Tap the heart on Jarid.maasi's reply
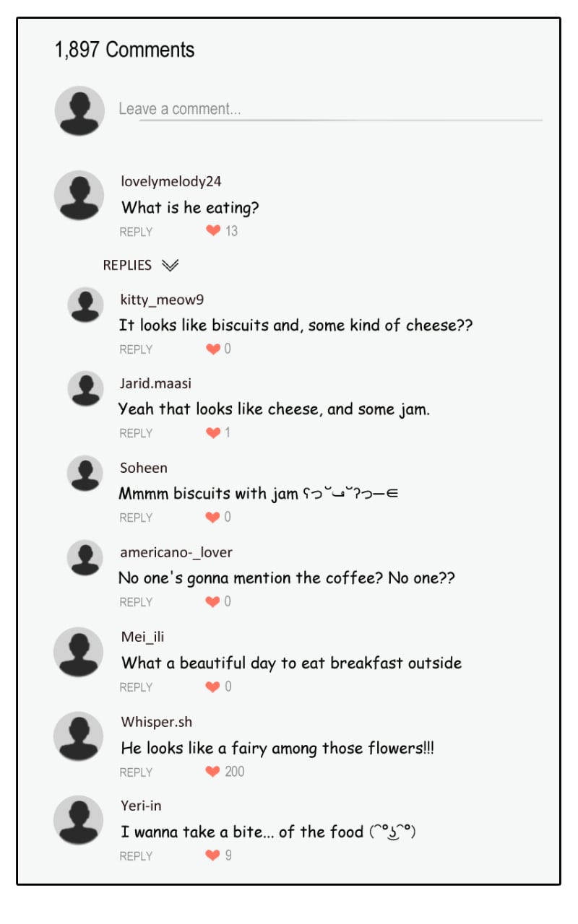The image size is (578, 924). click(x=213, y=433)
